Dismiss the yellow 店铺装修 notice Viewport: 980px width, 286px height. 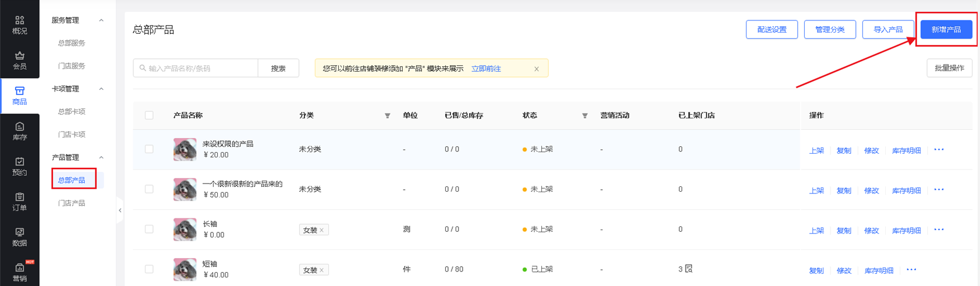(537, 69)
